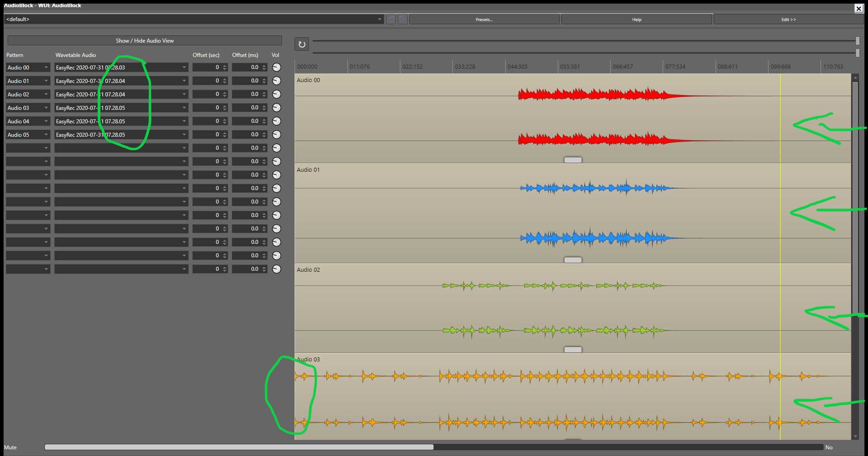
Task: Increase Offset (sec) for Audio 01 with up arrow
Action: (224, 79)
